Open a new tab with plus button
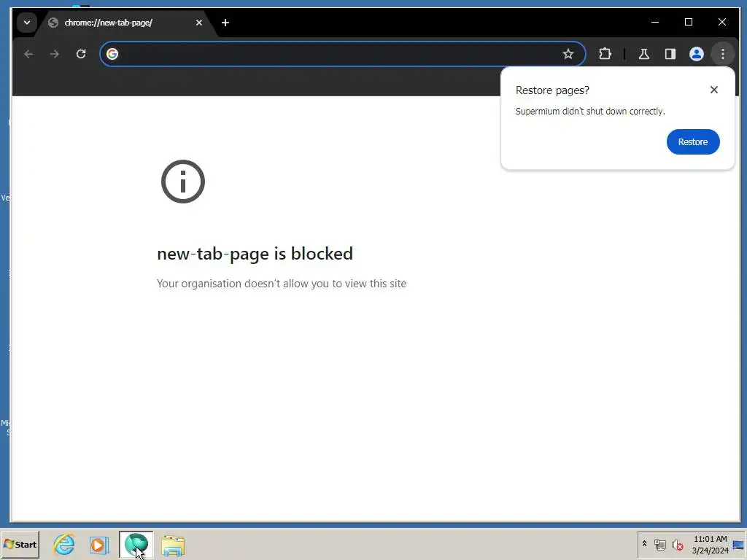The height and width of the screenshot is (560, 747). [x=225, y=23]
